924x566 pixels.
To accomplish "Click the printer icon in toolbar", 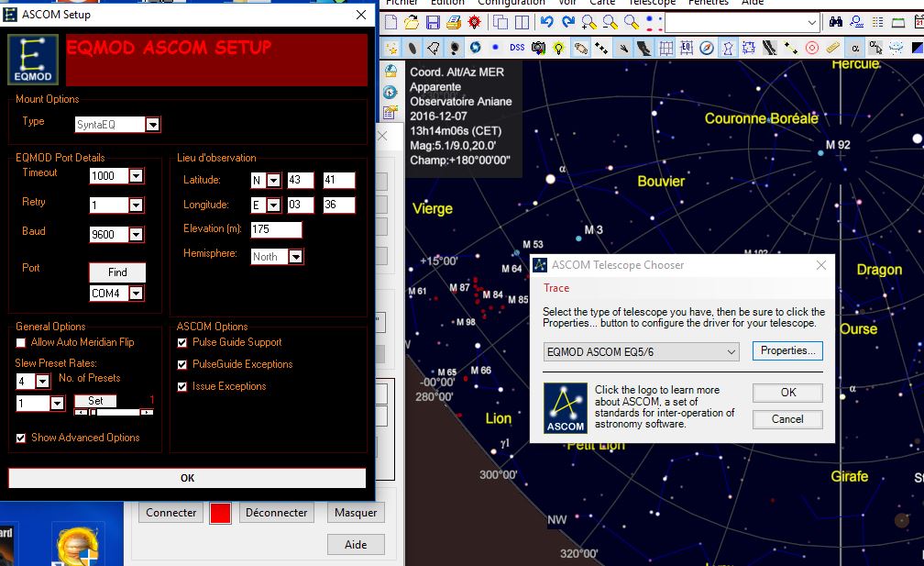I will [x=453, y=22].
